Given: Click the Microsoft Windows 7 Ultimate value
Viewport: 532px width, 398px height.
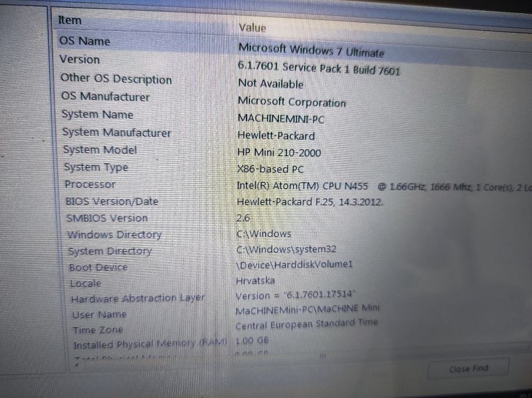Looking at the screenshot, I should (x=311, y=50).
